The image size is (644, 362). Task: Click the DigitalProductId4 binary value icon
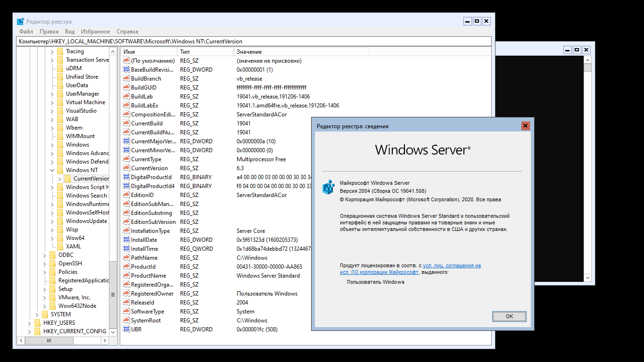coord(126,186)
